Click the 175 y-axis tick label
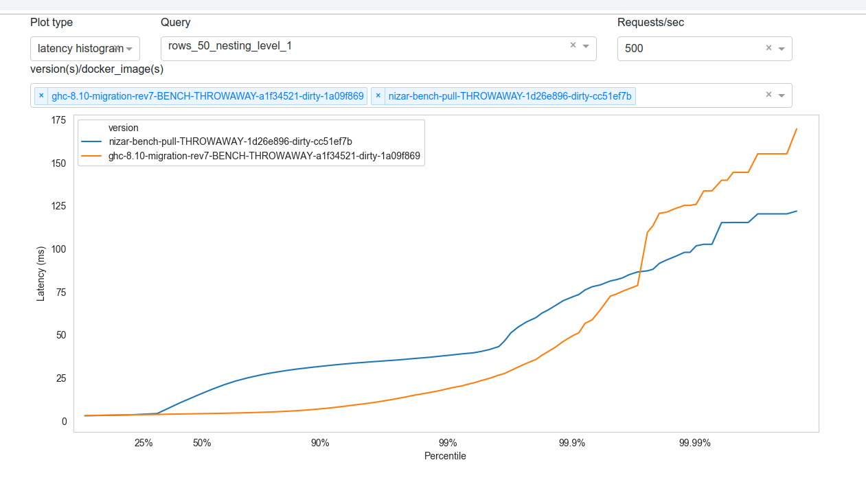The width and height of the screenshot is (866, 504). [x=58, y=120]
